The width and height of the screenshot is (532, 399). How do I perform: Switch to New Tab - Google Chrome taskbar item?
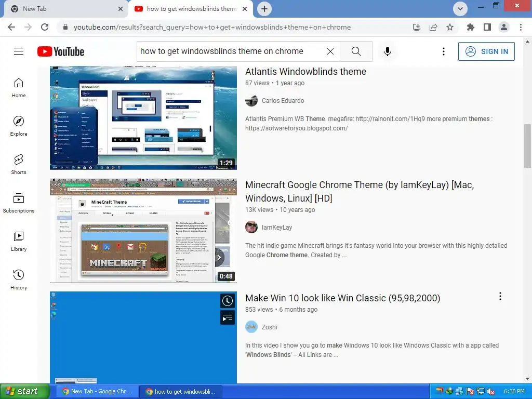[97, 392]
